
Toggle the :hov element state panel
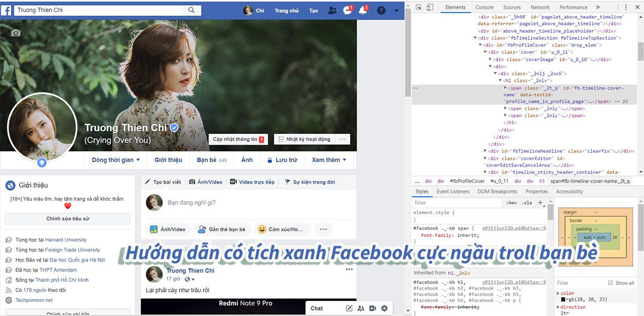click(x=512, y=203)
